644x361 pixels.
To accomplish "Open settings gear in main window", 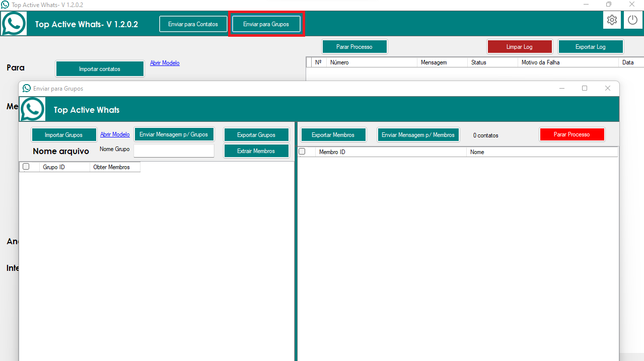I will [x=612, y=20].
